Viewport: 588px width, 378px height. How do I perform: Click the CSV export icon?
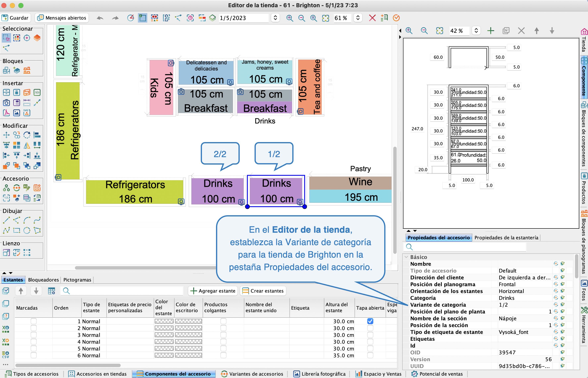[x=5, y=355]
